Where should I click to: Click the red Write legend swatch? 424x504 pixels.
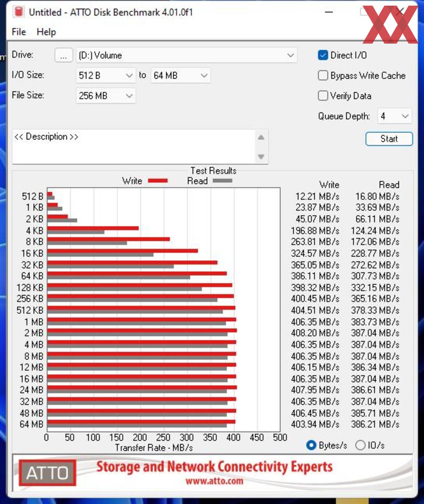[158, 181]
